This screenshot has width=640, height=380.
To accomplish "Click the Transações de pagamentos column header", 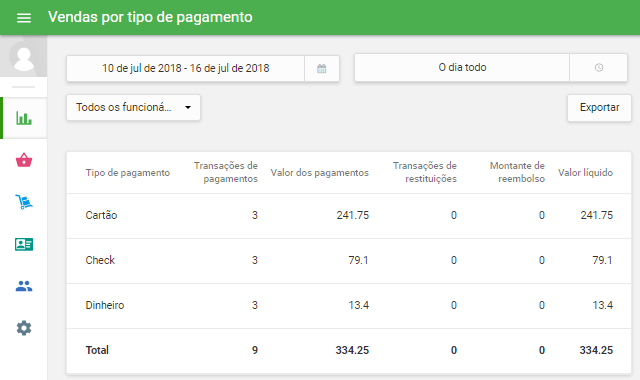I will (x=226, y=172).
